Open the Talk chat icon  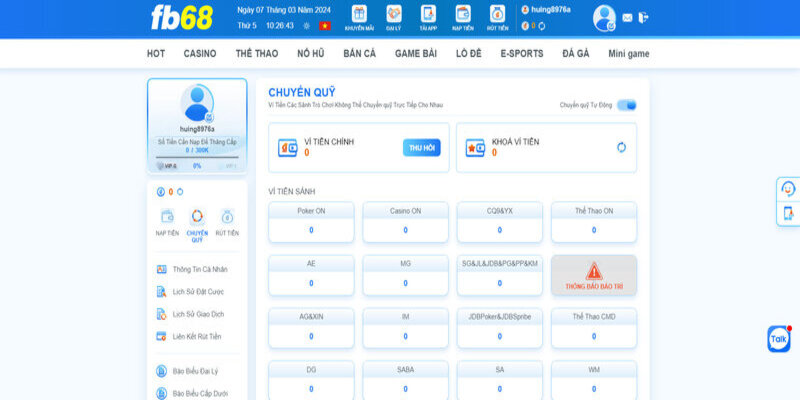coord(779,339)
